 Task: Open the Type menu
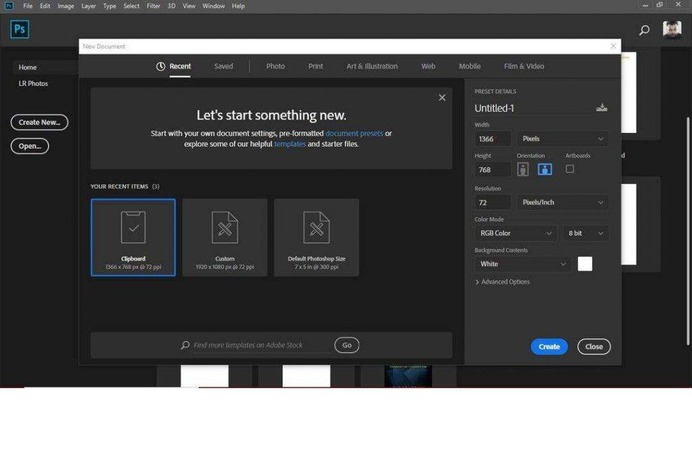109,6
